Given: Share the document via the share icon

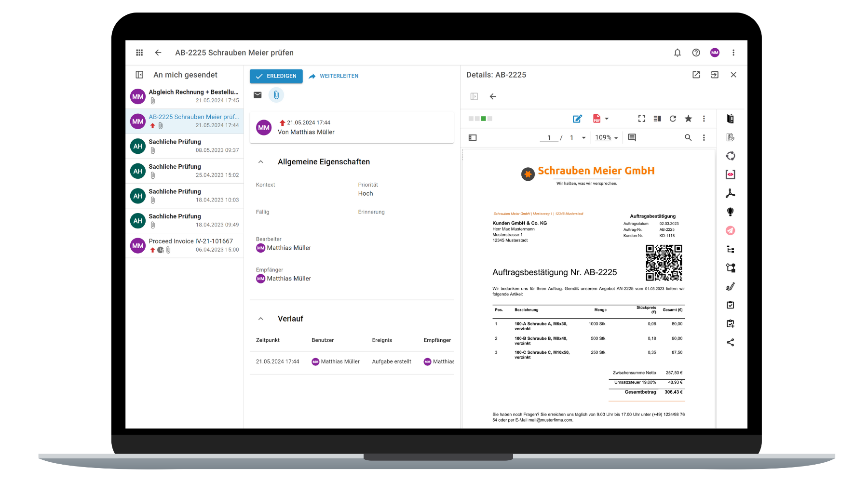Looking at the screenshot, I should click(x=731, y=342).
